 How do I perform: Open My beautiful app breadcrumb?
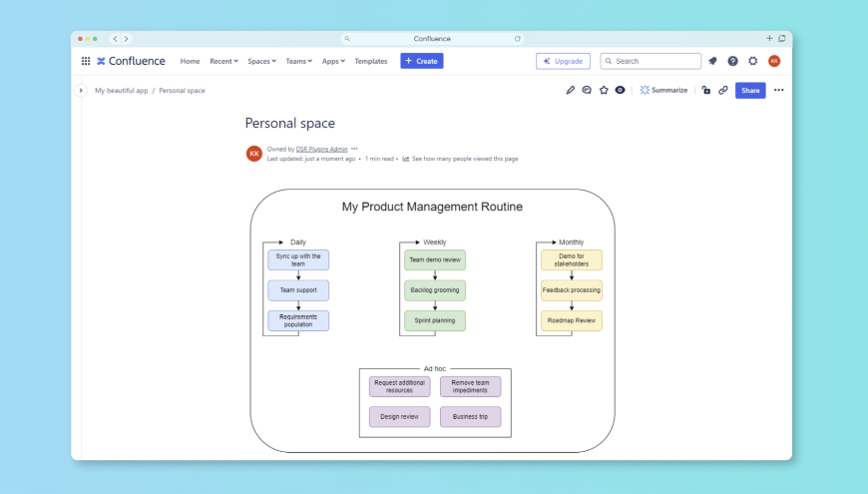click(122, 90)
